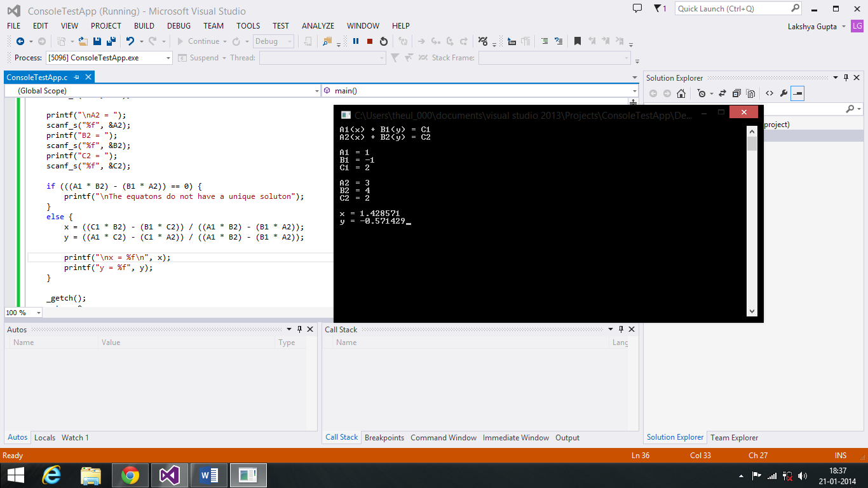Image resolution: width=868 pixels, height=488 pixels.
Task: Pin the Solution Explorer panel
Action: [846, 78]
